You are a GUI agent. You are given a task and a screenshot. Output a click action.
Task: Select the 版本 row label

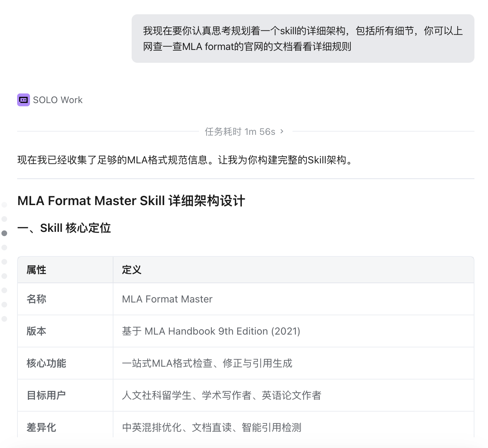pos(36,331)
